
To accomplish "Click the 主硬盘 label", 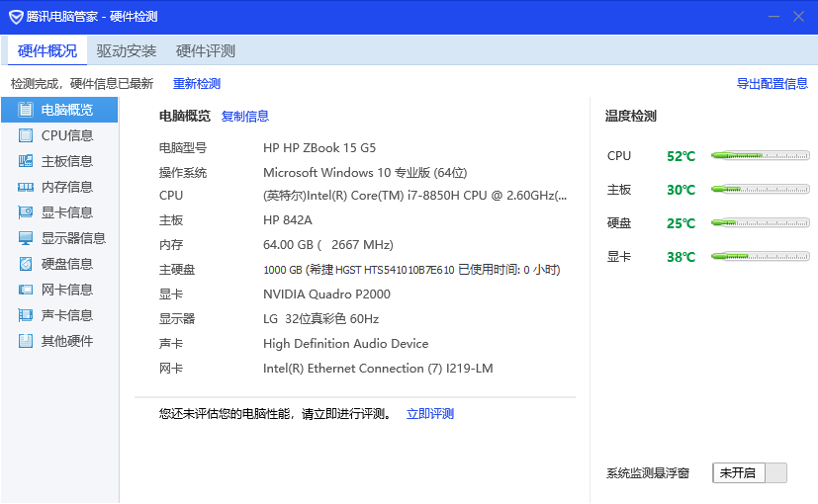I will coord(177,270).
